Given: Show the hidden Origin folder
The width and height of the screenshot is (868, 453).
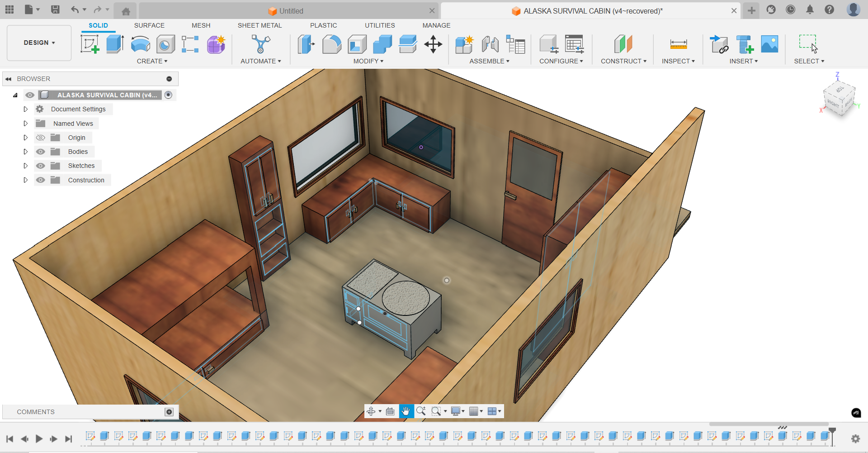Looking at the screenshot, I should click(41, 138).
